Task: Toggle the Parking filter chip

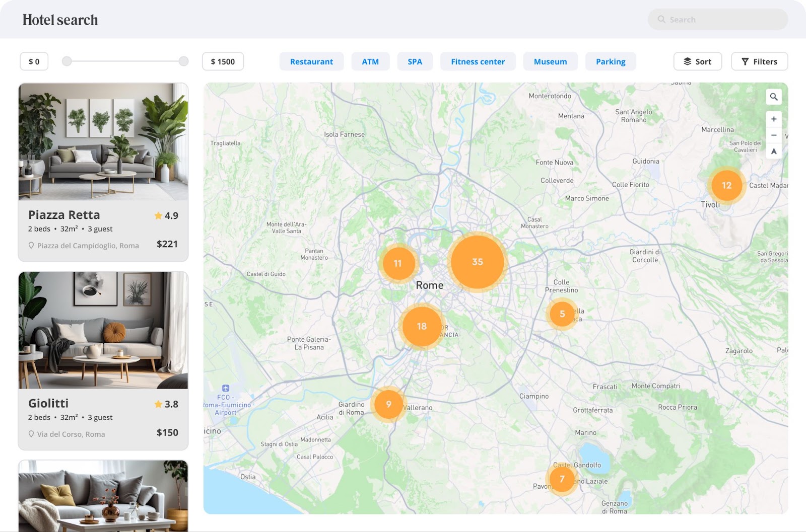Action: (x=611, y=61)
